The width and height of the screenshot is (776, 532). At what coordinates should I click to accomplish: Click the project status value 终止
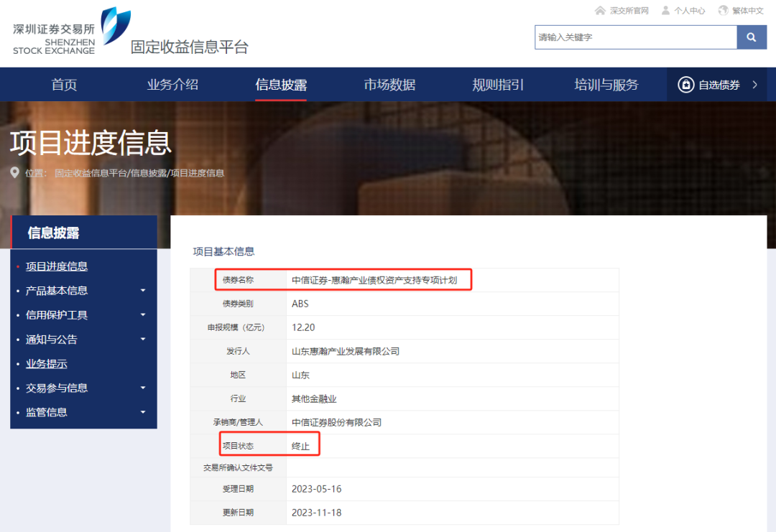(x=300, y=446)
